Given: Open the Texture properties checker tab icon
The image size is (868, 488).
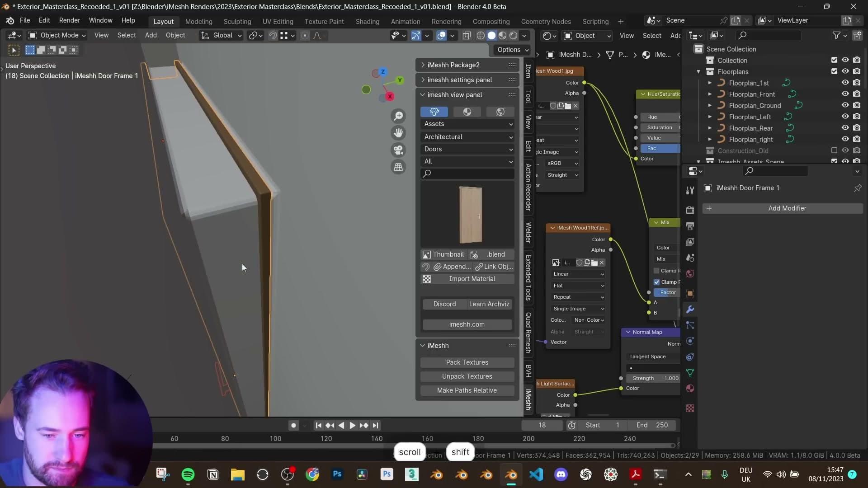Looking at the screenshot, I should point(690,408).
